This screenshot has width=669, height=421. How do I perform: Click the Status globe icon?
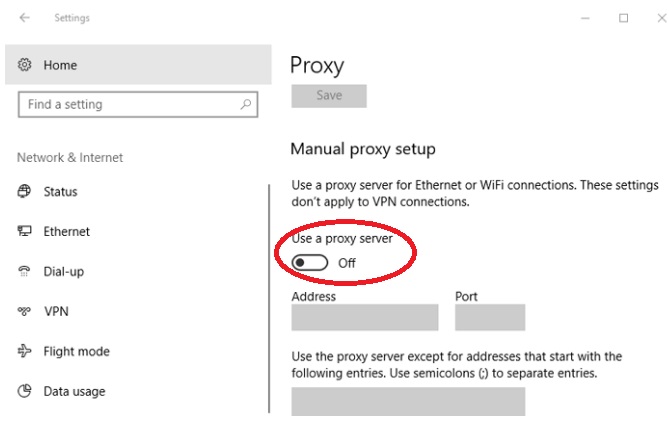click(x=24, y=191)
